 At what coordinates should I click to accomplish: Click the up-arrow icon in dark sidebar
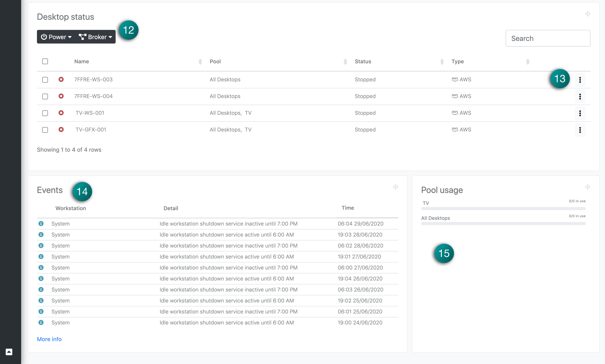click(9, 352)
